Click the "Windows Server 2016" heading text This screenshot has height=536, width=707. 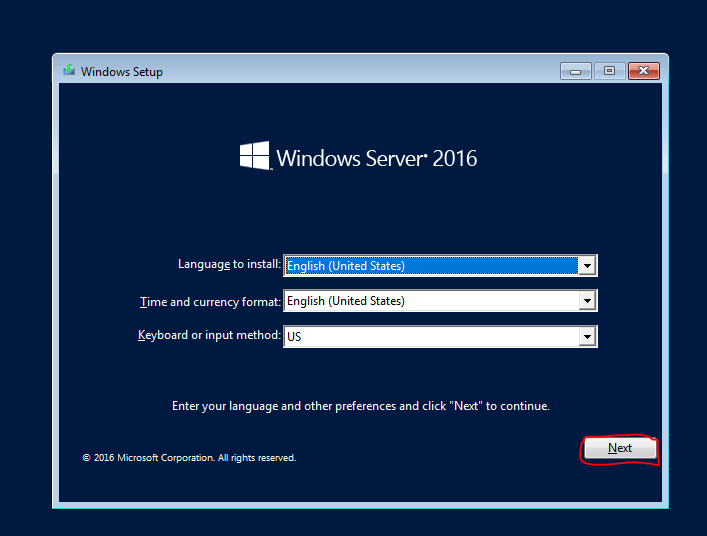[x=376, y=158]
